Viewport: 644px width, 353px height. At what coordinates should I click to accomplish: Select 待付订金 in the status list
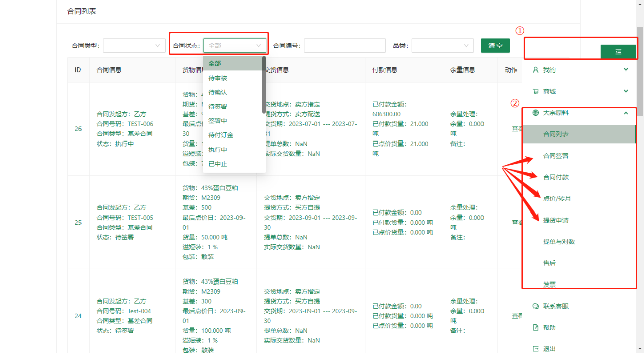(x=232, y=135)
